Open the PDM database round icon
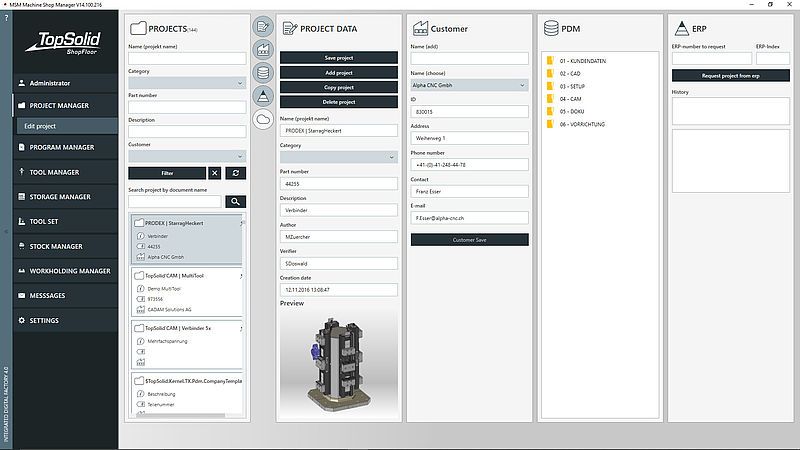Image resolution: width=800 pixels, height=450 pixels. pyautogui.click(x=263, y=73)
